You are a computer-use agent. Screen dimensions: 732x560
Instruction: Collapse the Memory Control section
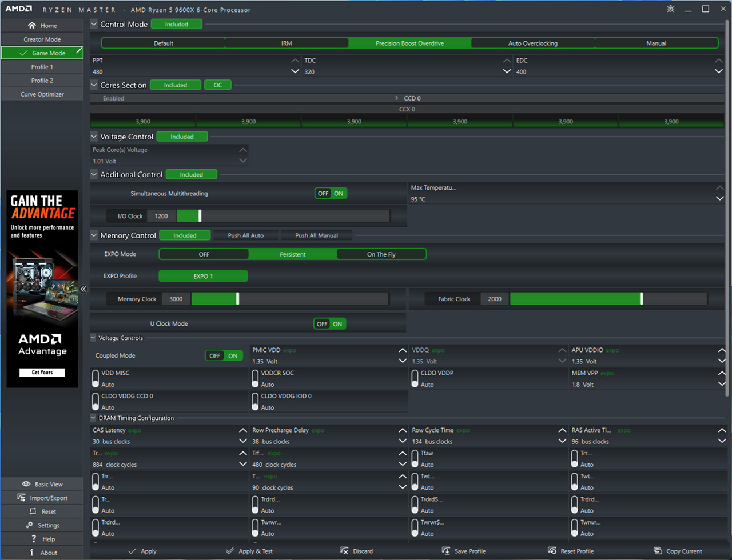tap(94, 235)
